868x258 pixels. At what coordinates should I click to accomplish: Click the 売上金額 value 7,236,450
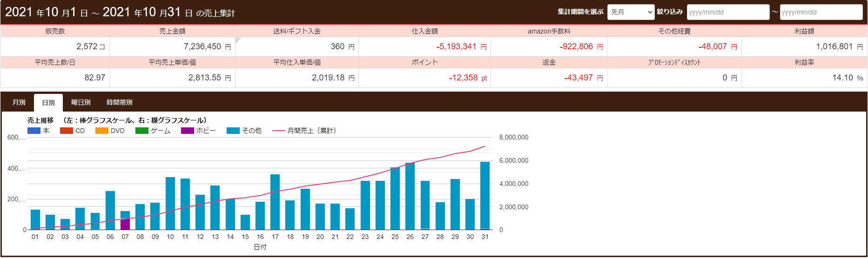pos(202,46)
